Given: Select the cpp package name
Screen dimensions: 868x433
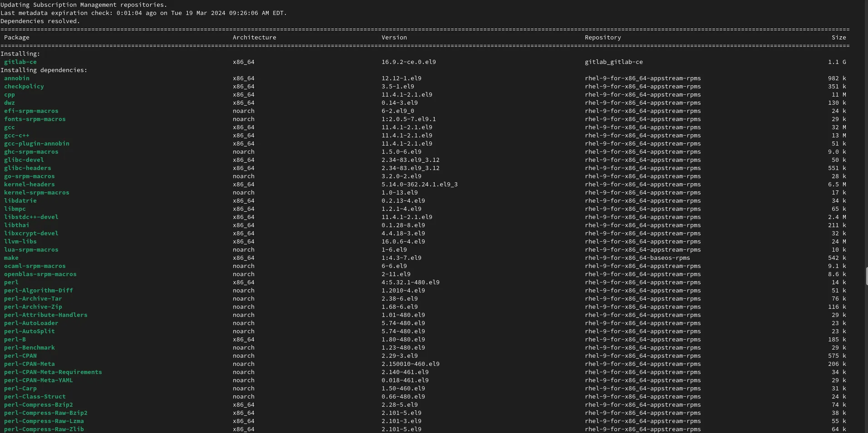Looking at the screenshot, I should click(x=10, y=95).
